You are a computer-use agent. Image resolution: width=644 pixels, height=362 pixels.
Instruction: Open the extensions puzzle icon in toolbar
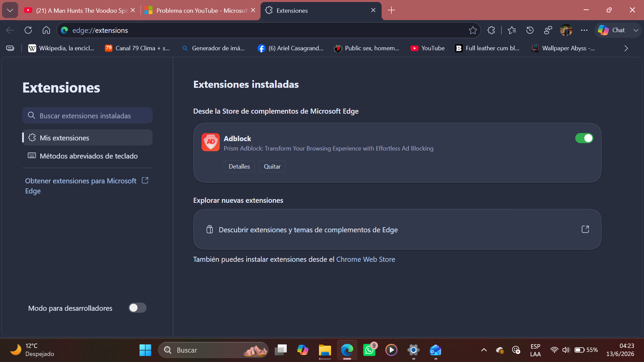(491, 30)
